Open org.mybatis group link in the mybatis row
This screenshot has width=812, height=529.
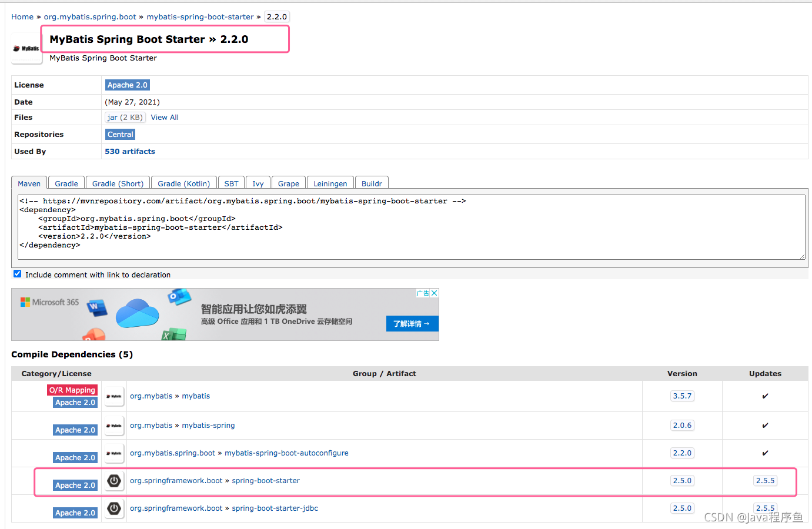point(151,396)
